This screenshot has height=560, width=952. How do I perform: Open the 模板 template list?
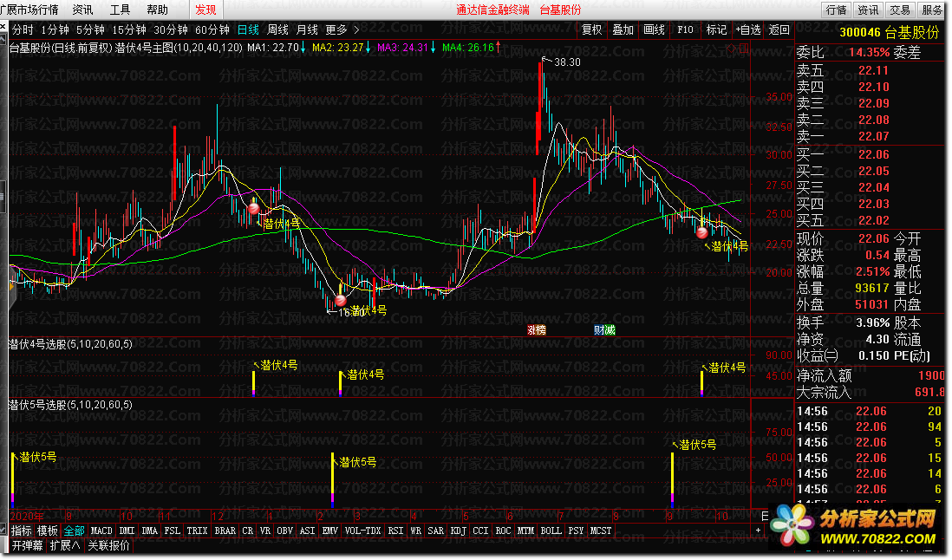coord(48,531)
